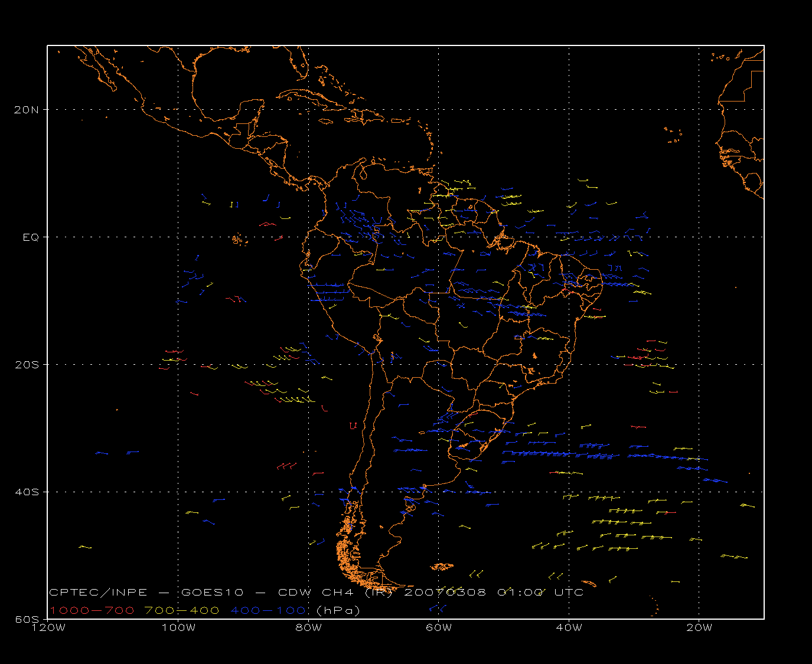812x664 pixels.
Task: Click the blue 400-100 legend entry
Action: tap(268, 610)
